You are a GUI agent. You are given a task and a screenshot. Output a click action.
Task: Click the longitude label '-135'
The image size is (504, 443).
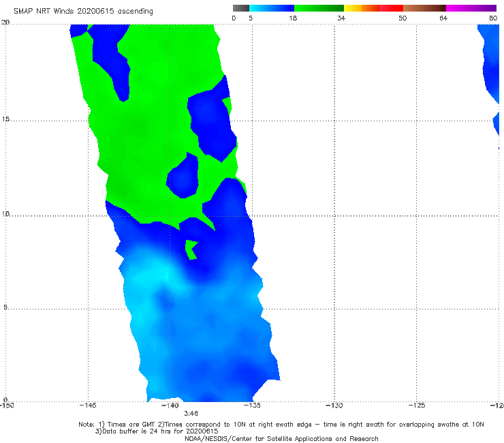point(252,406)
